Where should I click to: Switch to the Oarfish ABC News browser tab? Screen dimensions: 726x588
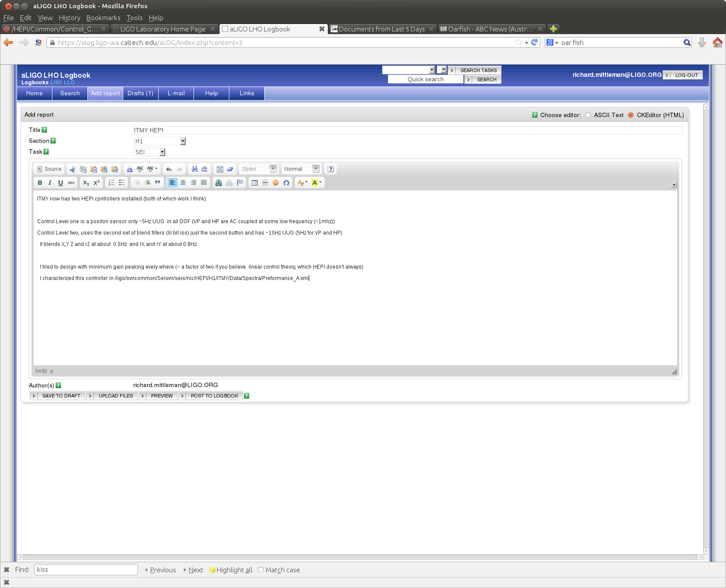(x=491, y=29)
